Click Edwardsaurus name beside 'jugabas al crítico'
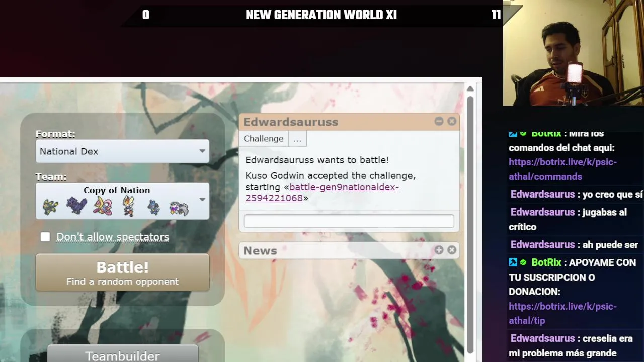The image size is (644, 362). (542, 212)
